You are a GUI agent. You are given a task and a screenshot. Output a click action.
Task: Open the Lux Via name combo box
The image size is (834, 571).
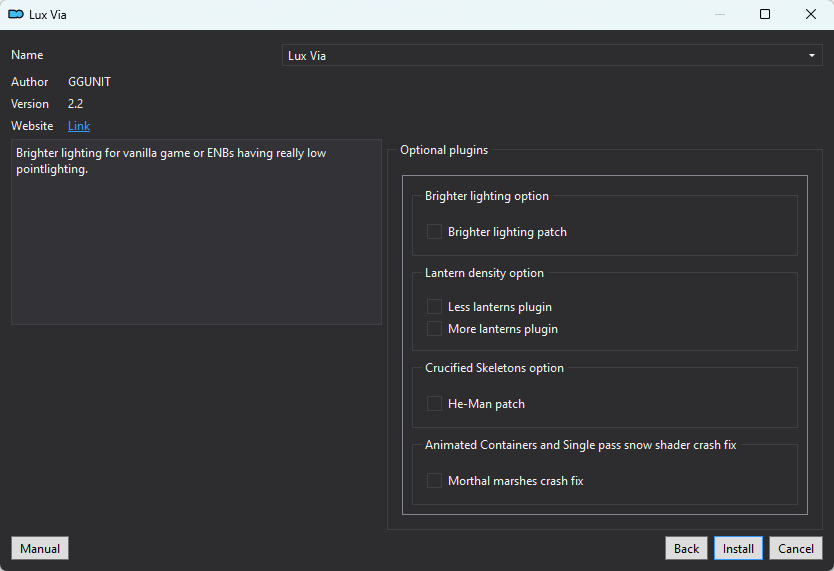point(552,56)
